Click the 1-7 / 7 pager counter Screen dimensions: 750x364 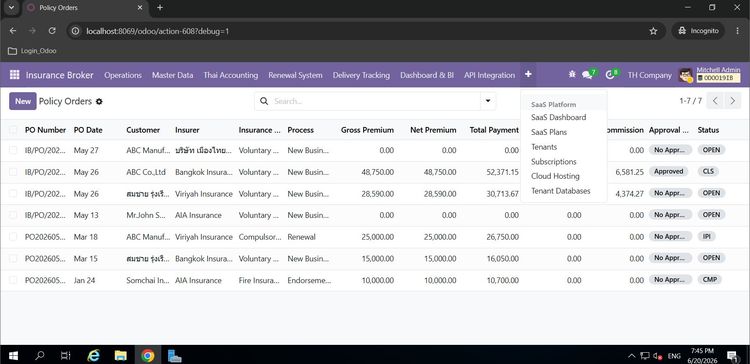690,101
